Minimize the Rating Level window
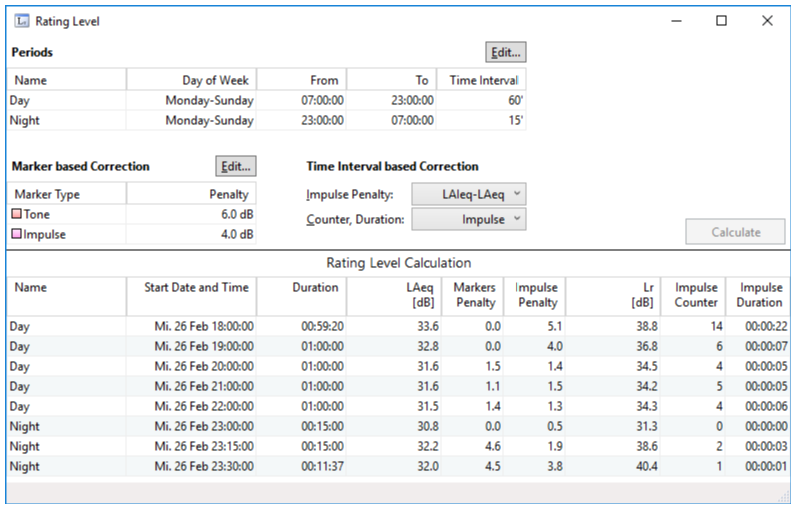Image resolution: width=796 pixels, height=507 pixels. tap(675, 21)
